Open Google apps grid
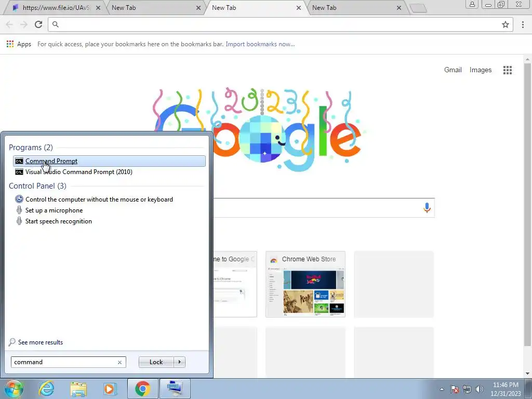 [508, 70]
